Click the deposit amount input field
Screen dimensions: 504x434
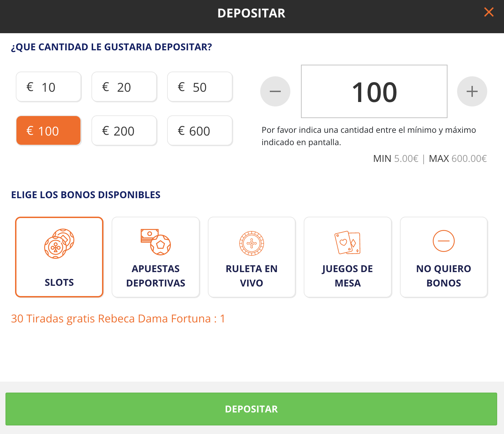(374, 91)
